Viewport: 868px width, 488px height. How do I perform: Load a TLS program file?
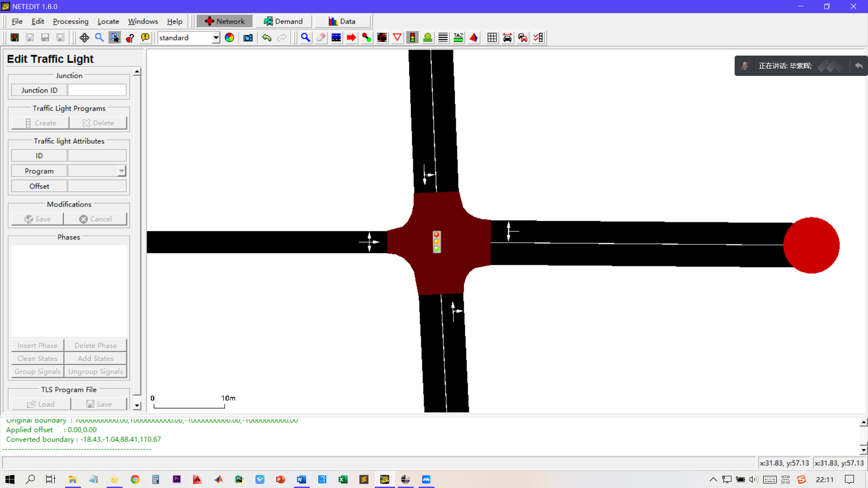(41, 404)
